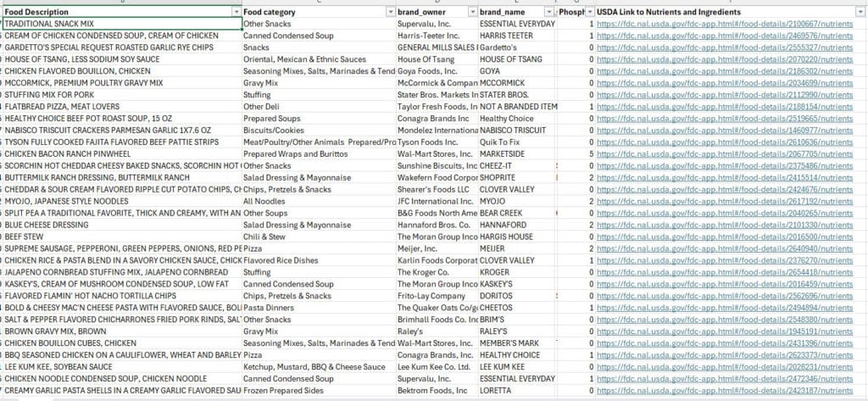Open the USDA link ending 2188154/nutrients
868x401 pixels.
(725, 107)
